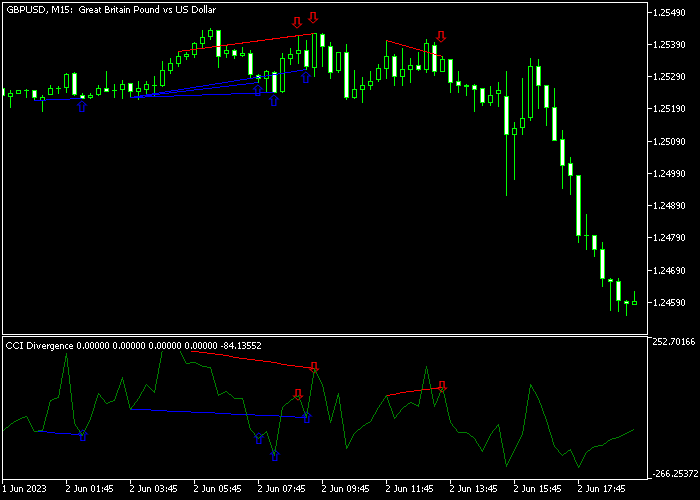Select the 1.25290 price scale label
This screenshot has width=700, height=500.
pyautogui.click(x=669, y=77)
